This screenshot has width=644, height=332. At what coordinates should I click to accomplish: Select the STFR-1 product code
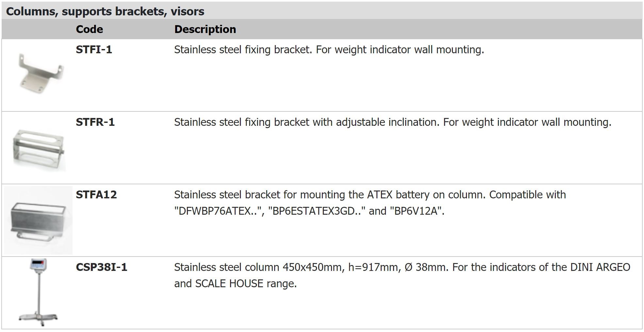coord(95,122)
